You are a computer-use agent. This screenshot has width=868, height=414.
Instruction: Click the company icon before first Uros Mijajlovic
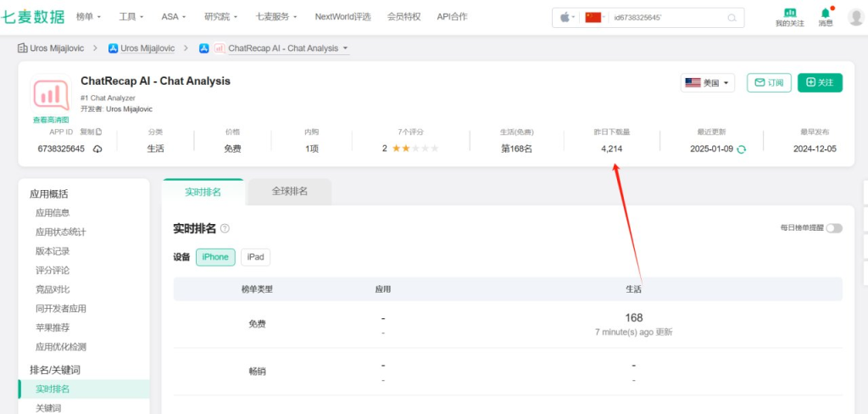[x=22, y=48]
